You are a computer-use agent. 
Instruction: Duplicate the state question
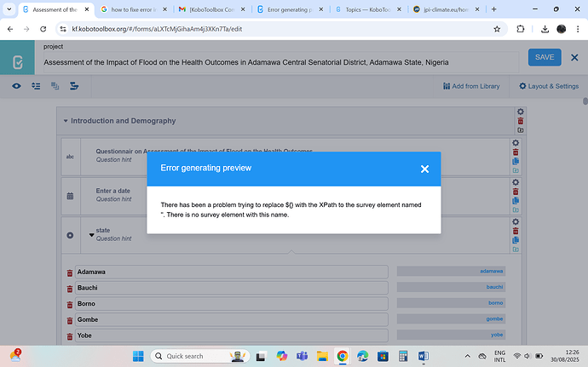point(516,240)
